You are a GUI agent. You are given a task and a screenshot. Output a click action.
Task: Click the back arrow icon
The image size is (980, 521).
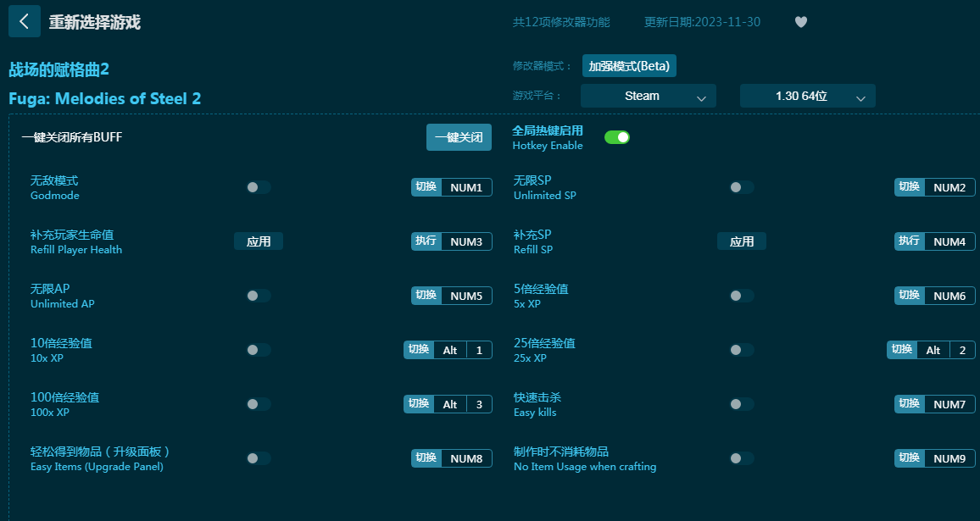[25, 21]
